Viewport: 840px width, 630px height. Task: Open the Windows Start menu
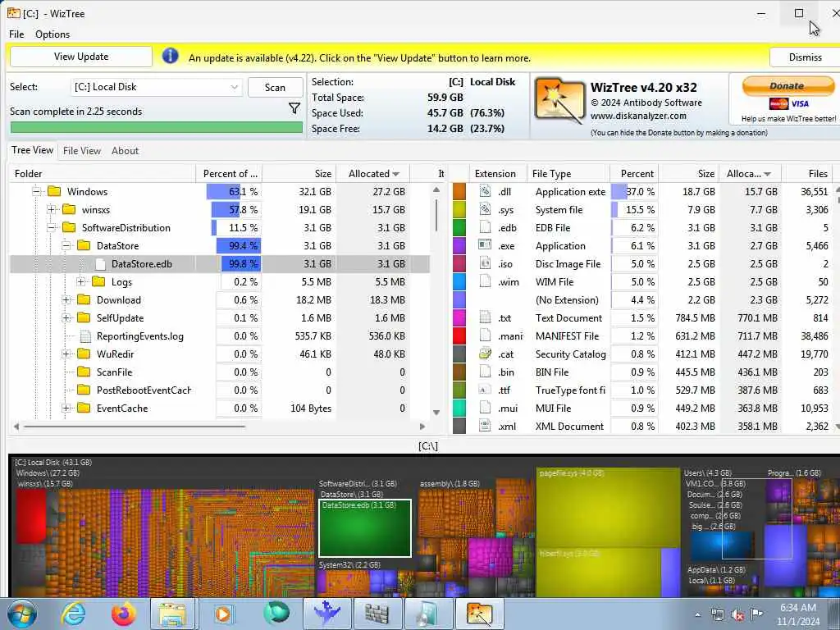(x=21, y=614)
